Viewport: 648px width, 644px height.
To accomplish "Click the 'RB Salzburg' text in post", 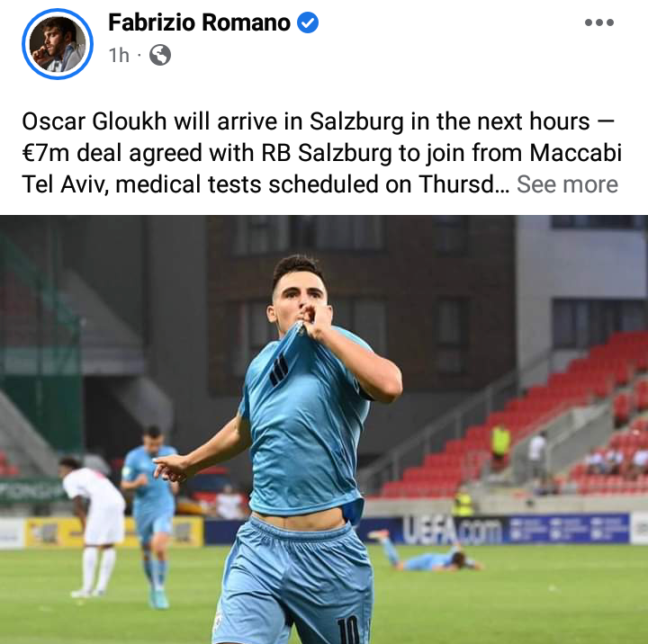I will 326,153.
